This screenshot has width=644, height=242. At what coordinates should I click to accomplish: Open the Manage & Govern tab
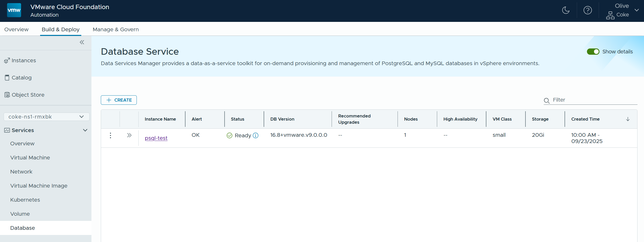click(116, 29)
